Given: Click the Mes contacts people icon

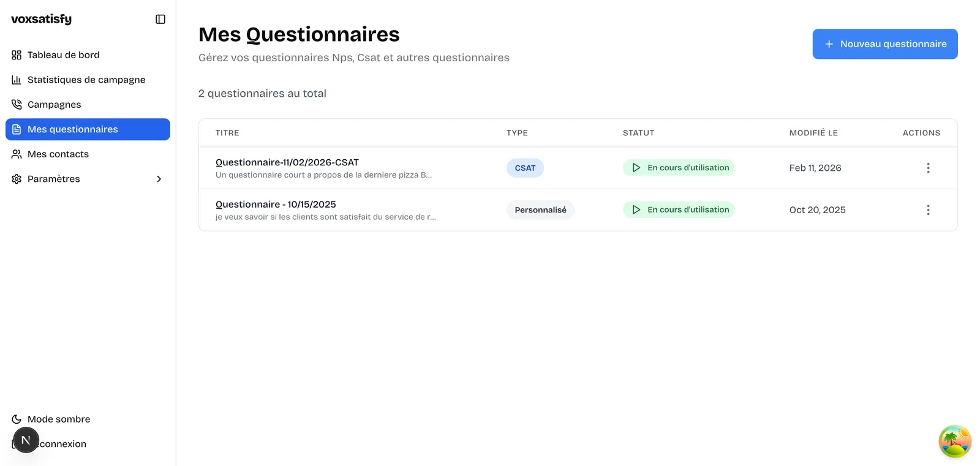Looking at the screenshot, I should [17, 154].
